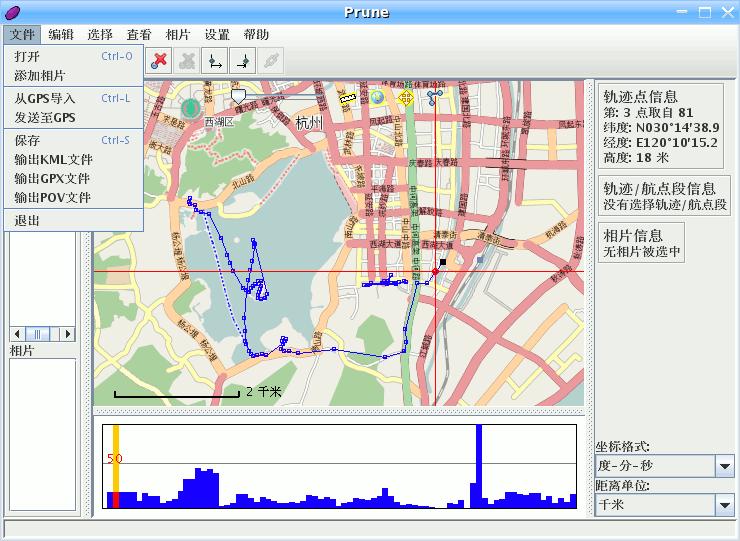Click the set range start toolbar icon

[214, 61]
